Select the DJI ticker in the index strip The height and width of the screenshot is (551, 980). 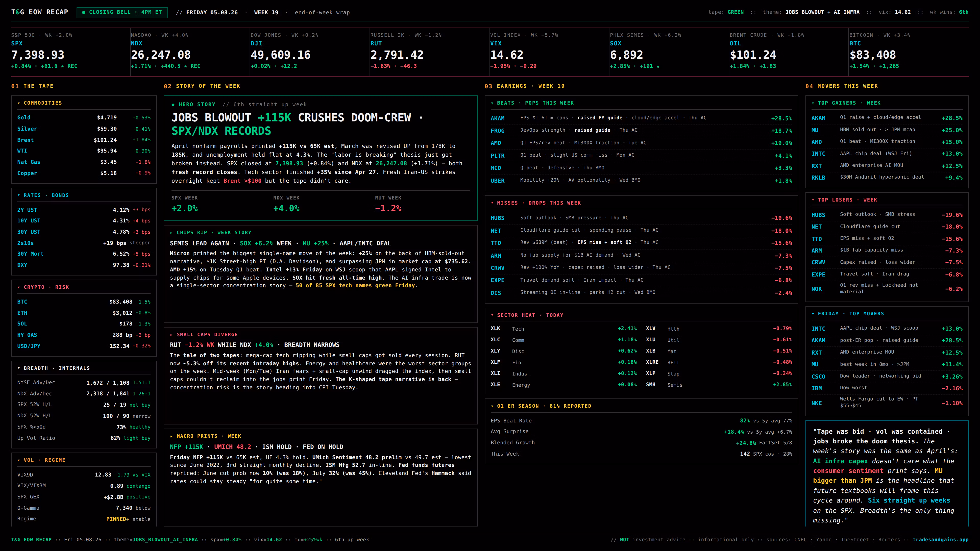[x=256, y=43]
